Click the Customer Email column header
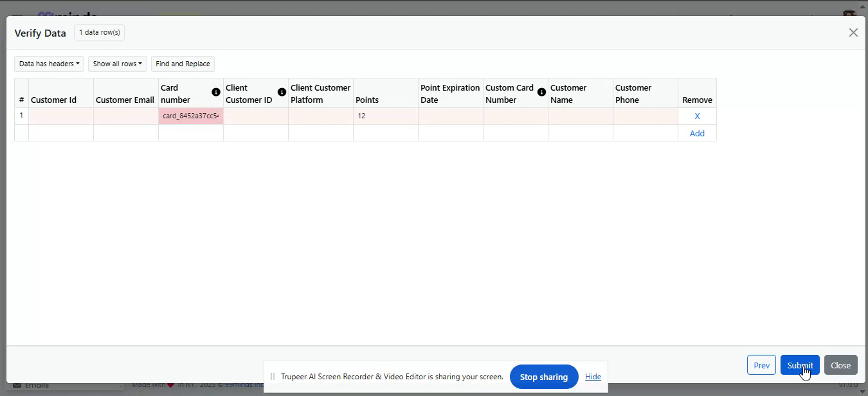 click(126, 93)
